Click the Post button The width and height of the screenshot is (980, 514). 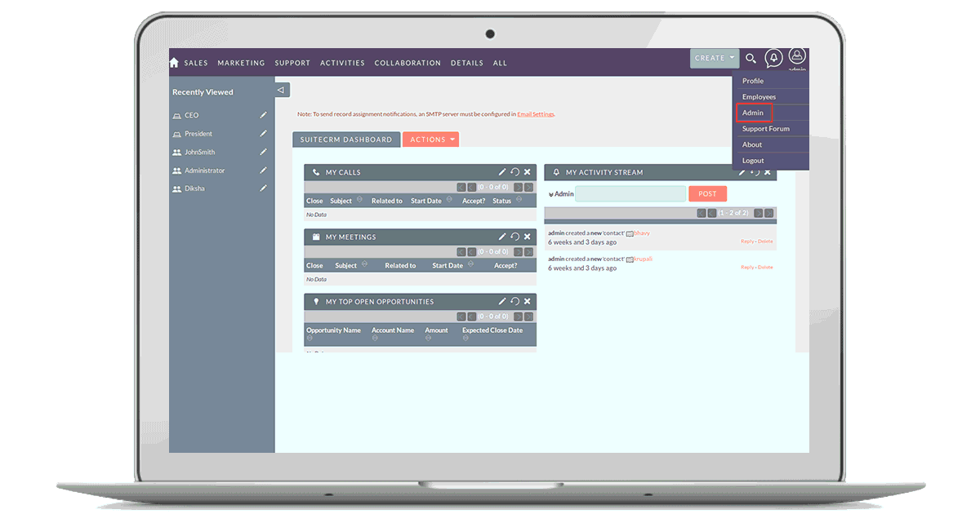pos(707,193)
